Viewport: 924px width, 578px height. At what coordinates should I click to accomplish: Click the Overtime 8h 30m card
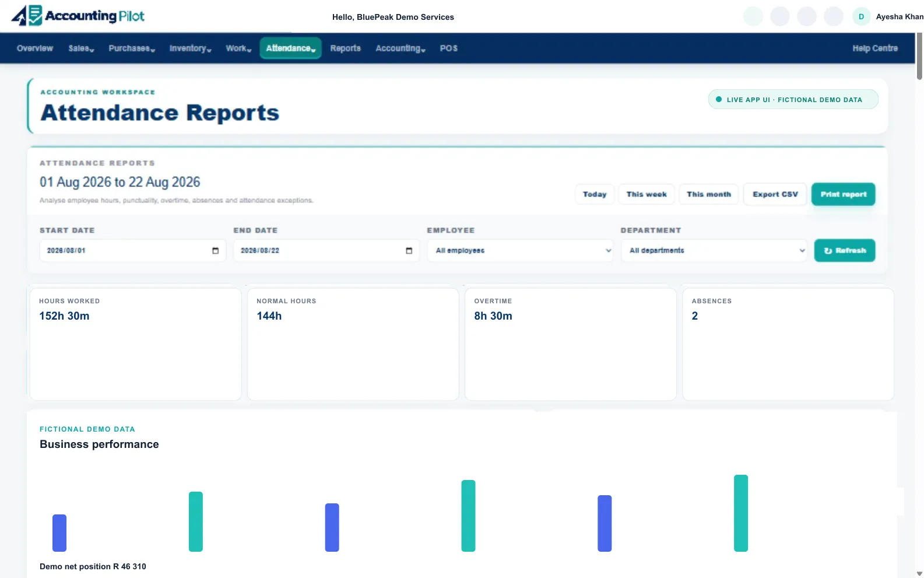click(571, 344)
